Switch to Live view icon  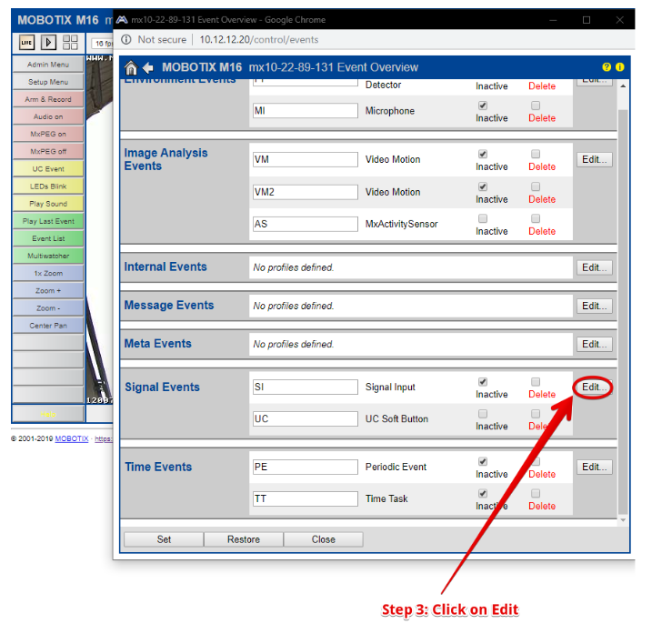click(x=26, y=43)
